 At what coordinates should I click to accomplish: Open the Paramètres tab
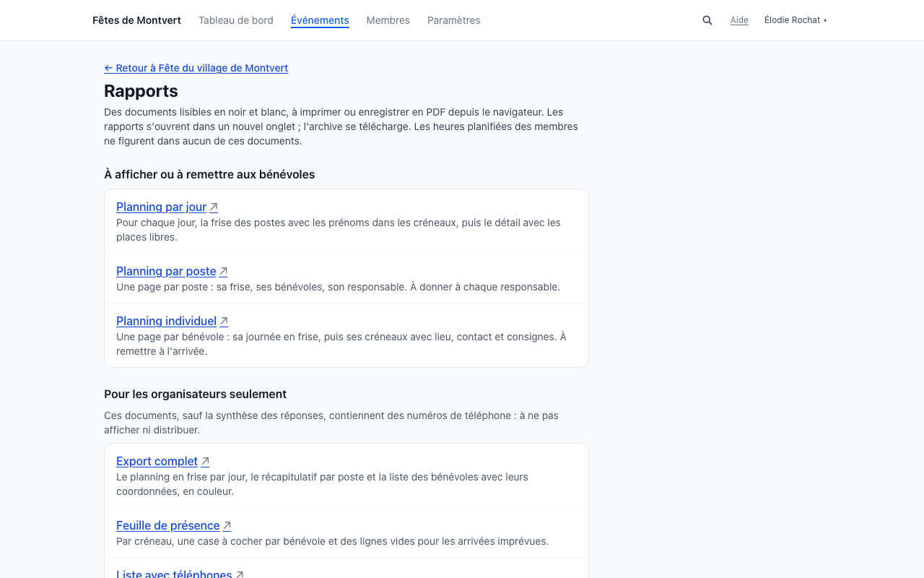(454, 20)
